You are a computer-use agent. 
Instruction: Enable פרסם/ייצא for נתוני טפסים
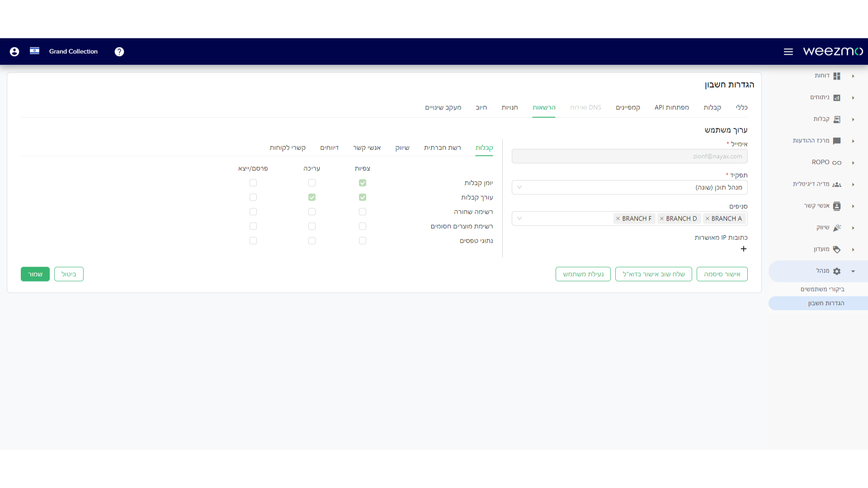tap(253, 241)
